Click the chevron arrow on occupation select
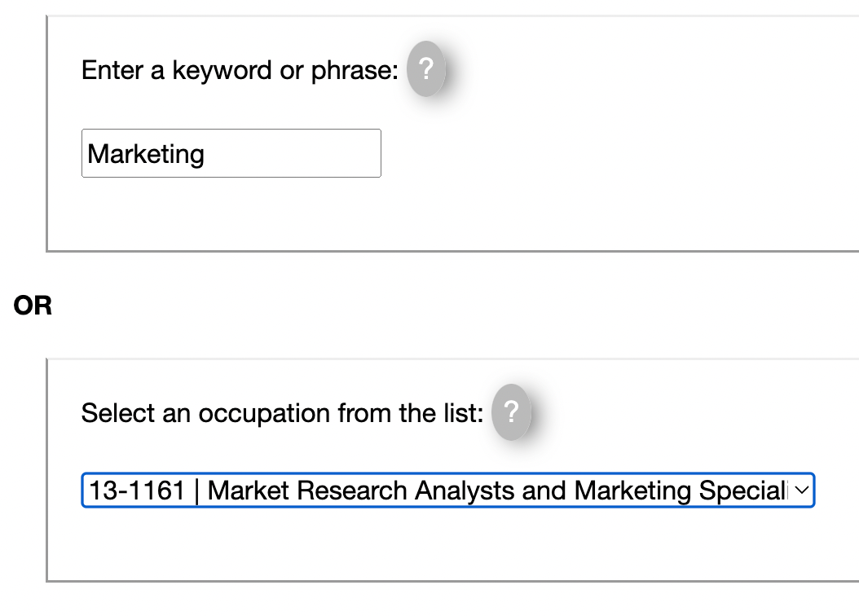859x616 pixels. [800, 491]
